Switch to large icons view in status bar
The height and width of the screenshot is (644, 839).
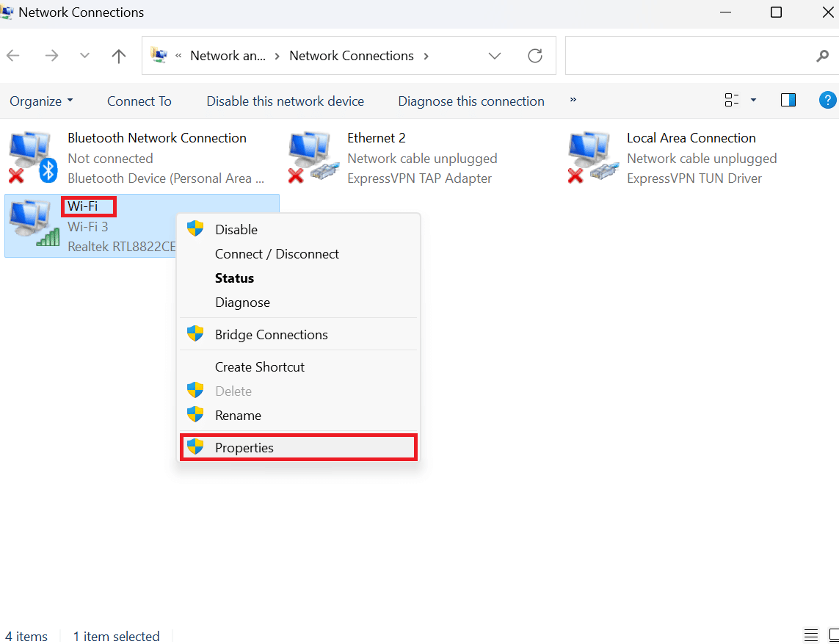click(835, 636)
